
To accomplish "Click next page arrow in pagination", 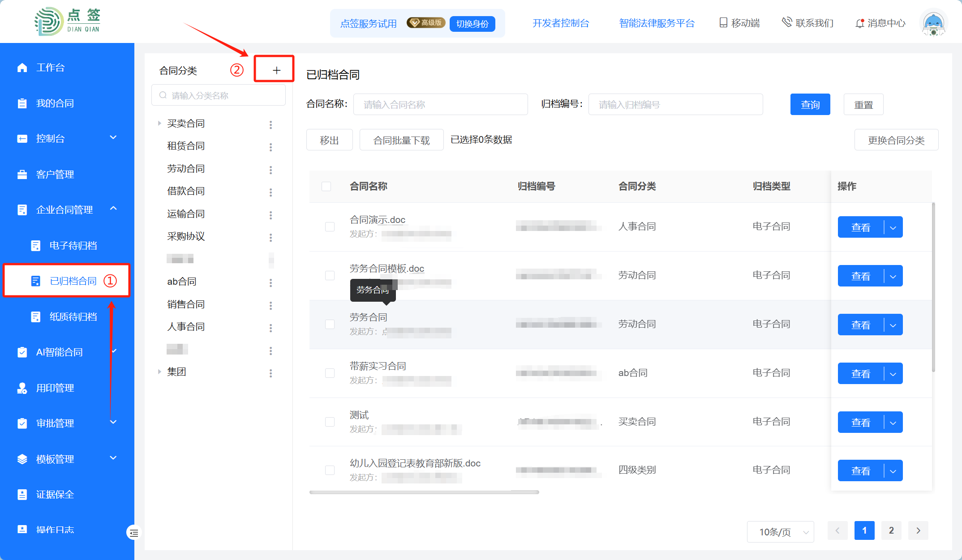I will pos(918,530).
